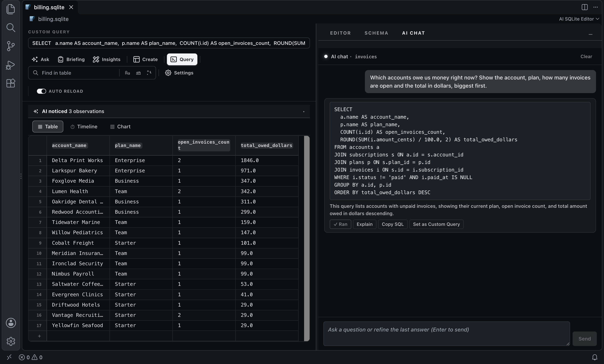Open the Insights tool
The image size is (604, 364).
click(107, 59)
